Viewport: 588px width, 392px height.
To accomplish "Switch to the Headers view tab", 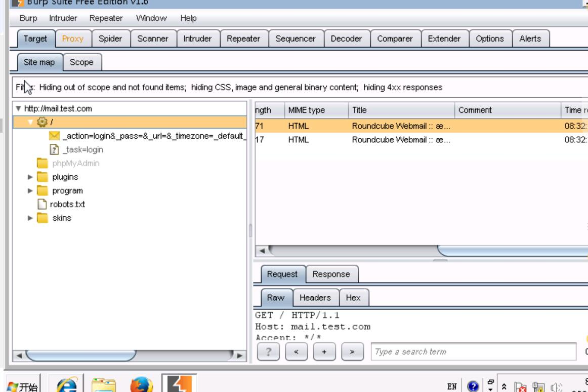I will pos(315,298).
